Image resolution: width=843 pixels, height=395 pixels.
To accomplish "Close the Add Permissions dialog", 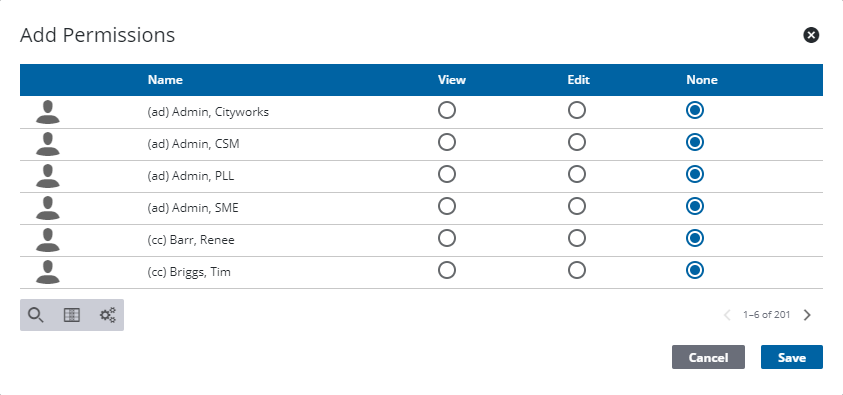I will [811, 35].
